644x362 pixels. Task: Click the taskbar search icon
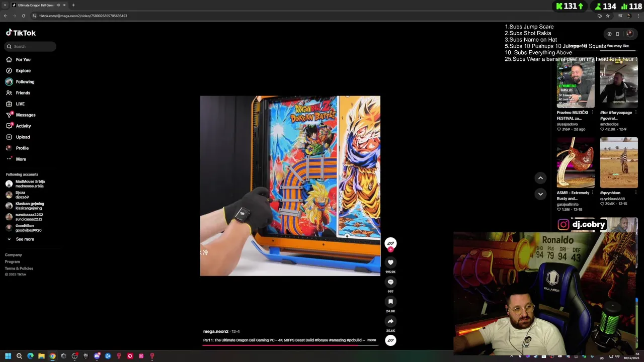[19, 356]
